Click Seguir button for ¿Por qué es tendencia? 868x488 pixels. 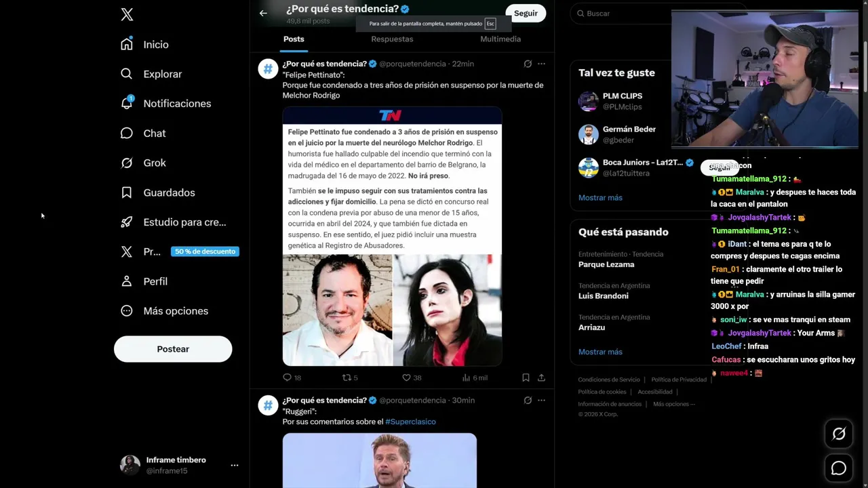coord(526,13)
